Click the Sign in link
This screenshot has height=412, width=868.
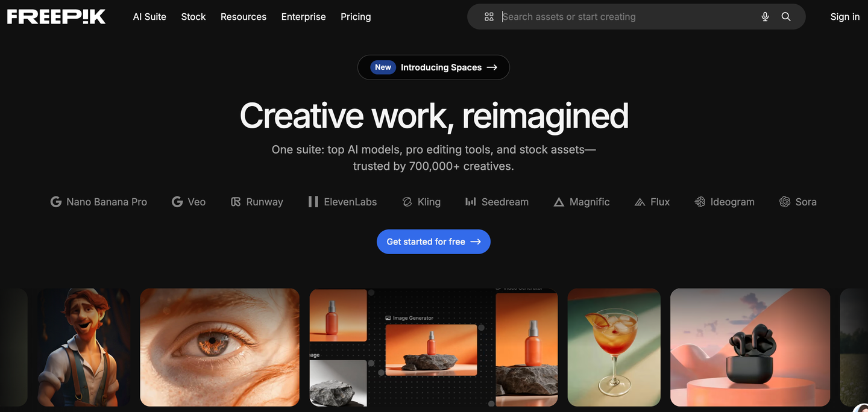(x=845, y=17)
